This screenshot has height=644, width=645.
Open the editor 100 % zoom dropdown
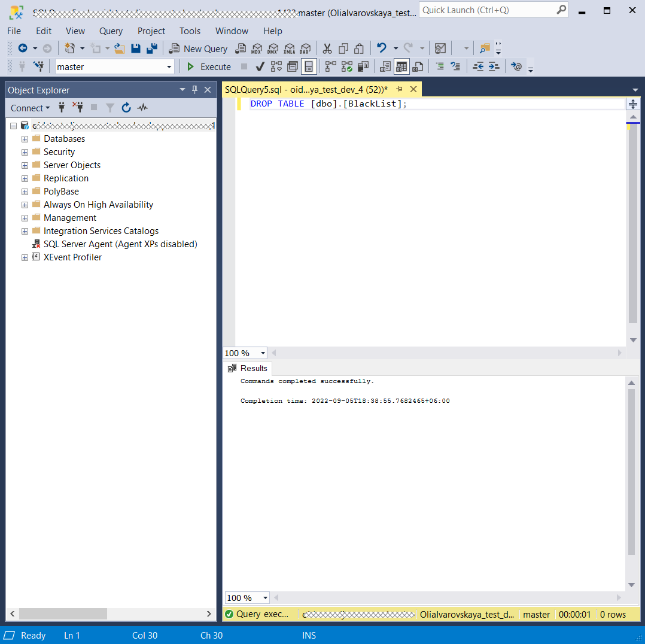click(263, 353)
